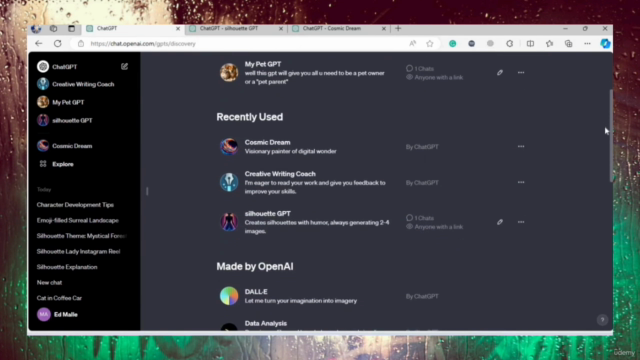The width and height of the screenshot is (640, 360).
Task: Toggle split screen view
Action: click(x=530, y=44)
